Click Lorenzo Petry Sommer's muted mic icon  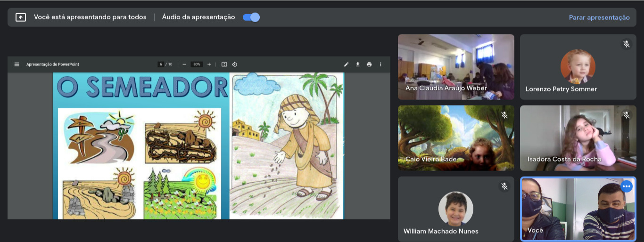click(x=626, y=44)
